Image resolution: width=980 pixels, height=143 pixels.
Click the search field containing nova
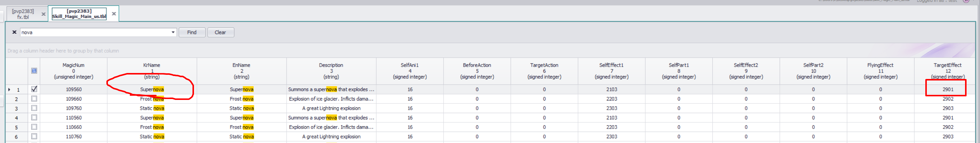(95, 32)
